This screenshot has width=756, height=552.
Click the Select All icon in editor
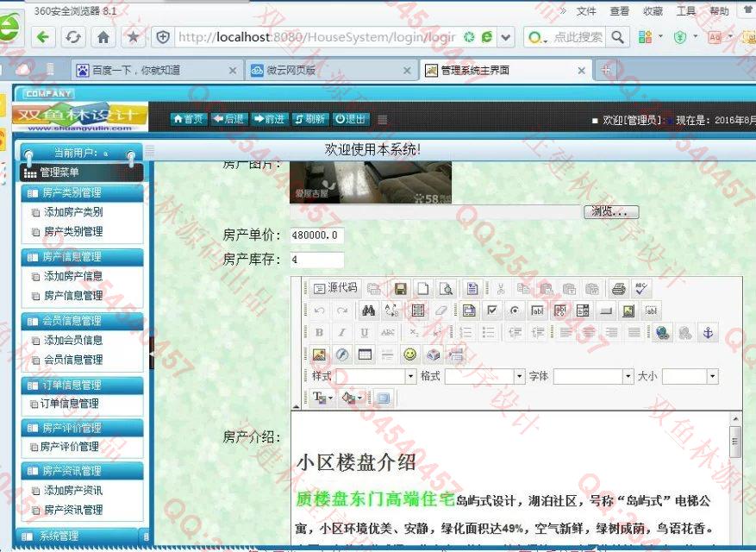[x=417, y=310]
